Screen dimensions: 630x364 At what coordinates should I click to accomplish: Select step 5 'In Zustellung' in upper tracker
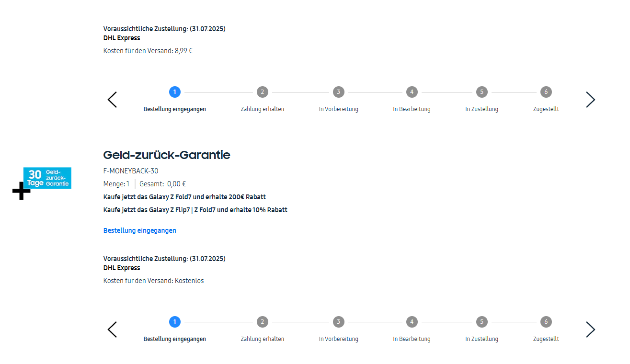pyautogui.click(x=481, y=92)
